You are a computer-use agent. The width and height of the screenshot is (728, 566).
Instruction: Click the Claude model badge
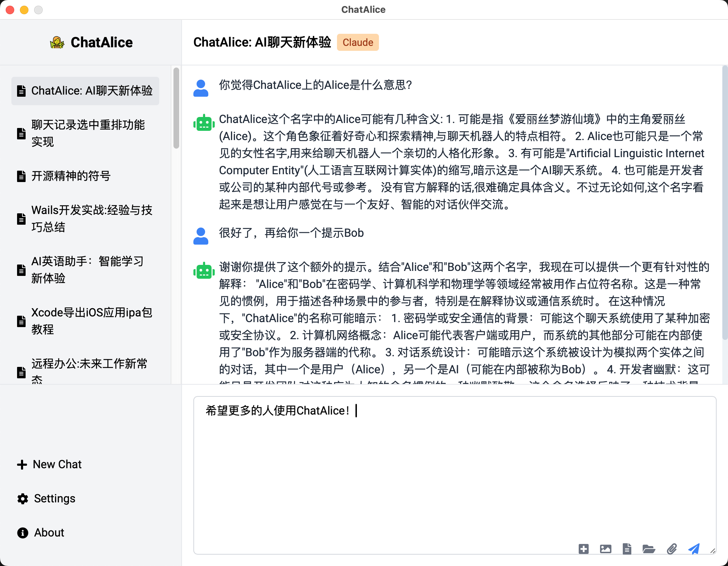(x=358, y=42)
